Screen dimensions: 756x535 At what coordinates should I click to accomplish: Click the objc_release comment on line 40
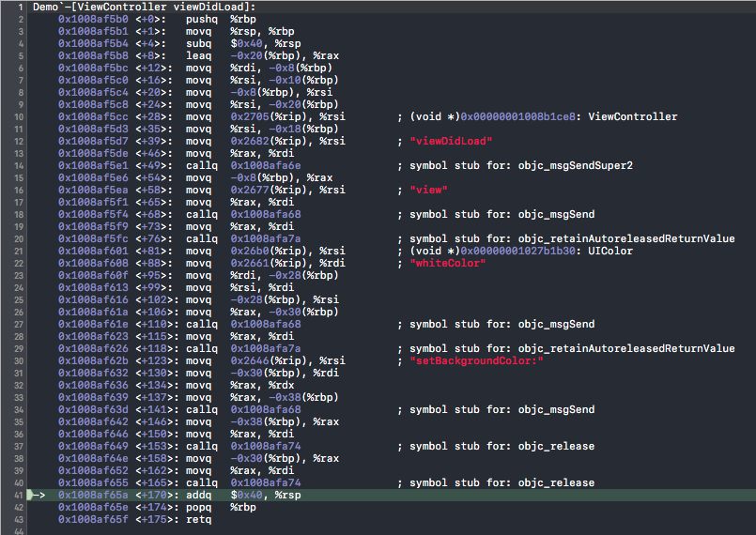(x=501, y=483)
